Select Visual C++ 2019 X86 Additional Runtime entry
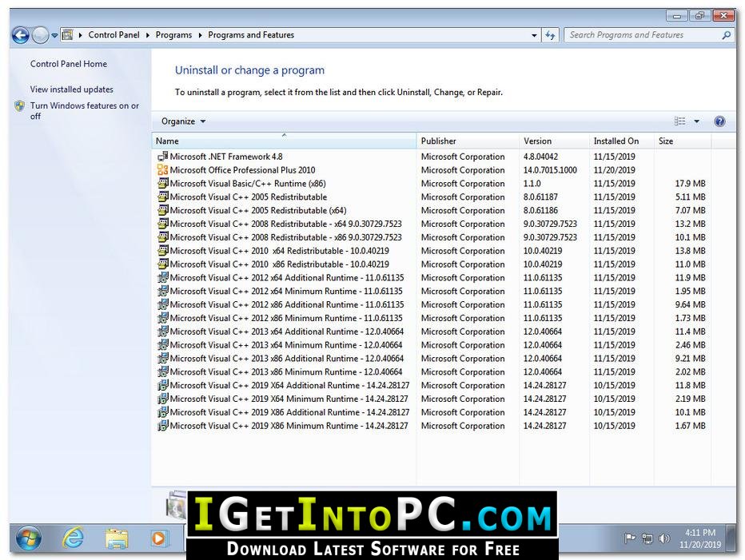 pos(290,412)
